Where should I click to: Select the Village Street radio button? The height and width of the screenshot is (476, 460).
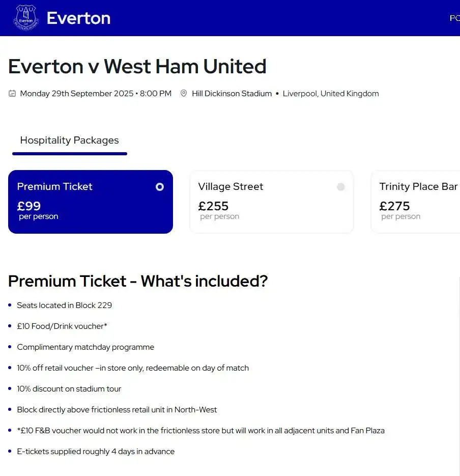click(341, 187)
